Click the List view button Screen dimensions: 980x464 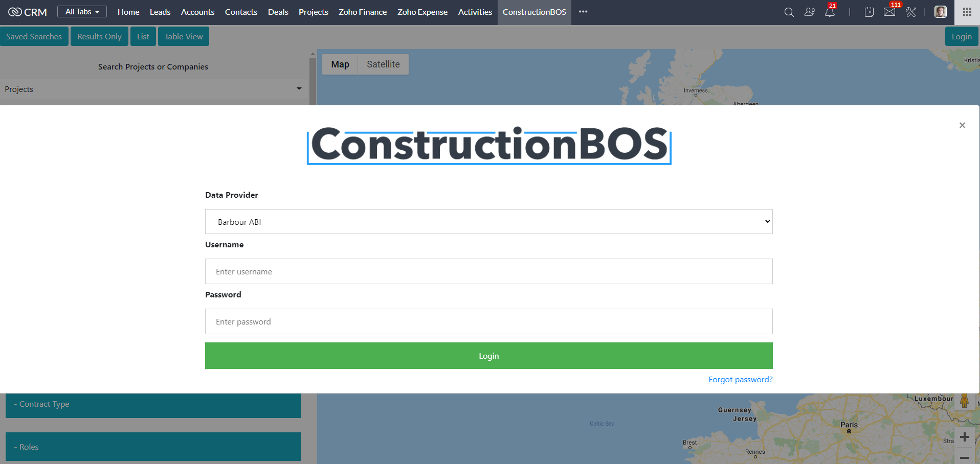point(143,36)
